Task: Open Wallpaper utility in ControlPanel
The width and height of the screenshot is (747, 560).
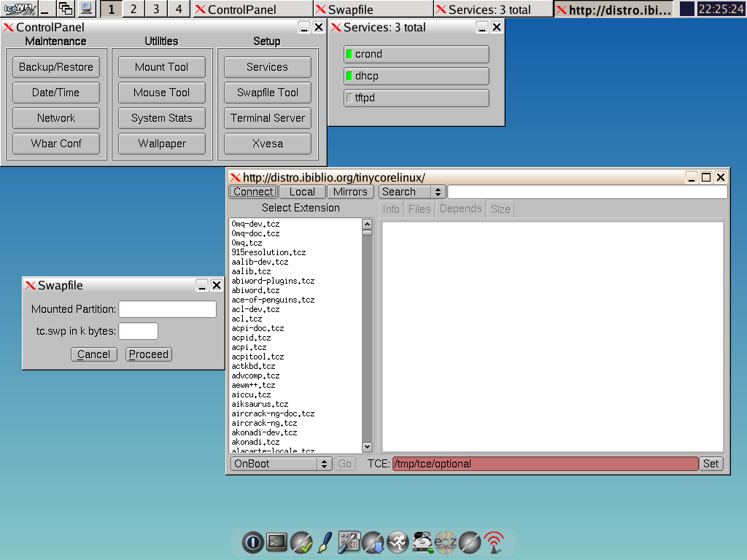Action: pyautogui.click(x=162, y=144)
